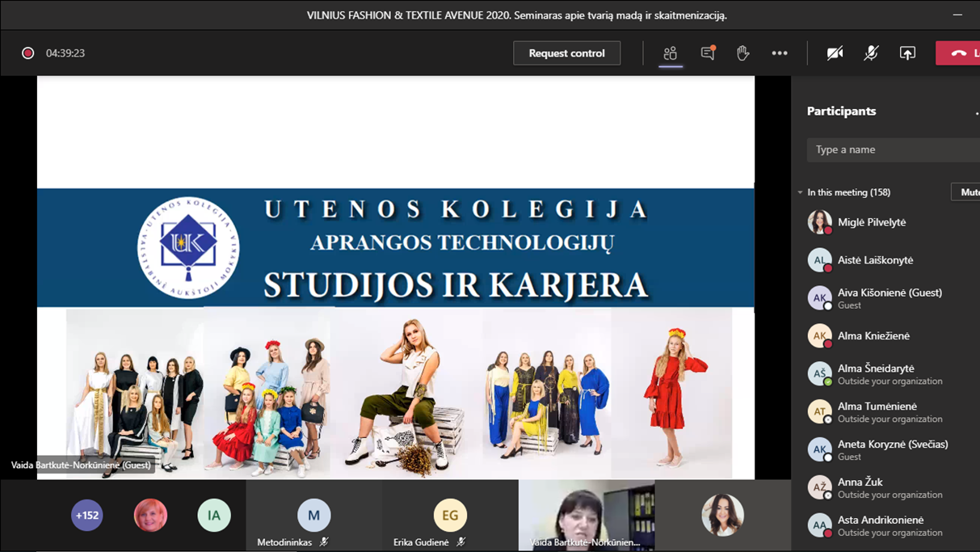Show the participants panel icon

point(670,53)
